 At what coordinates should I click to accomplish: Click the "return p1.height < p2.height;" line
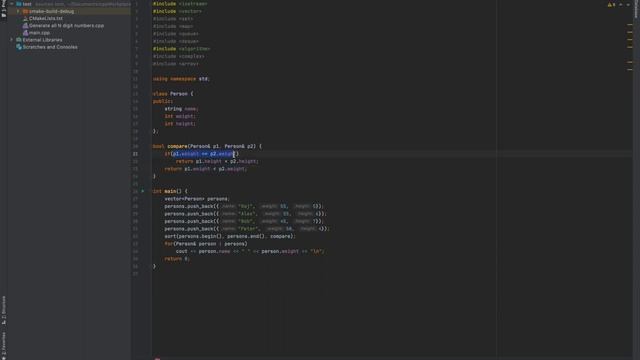[x=217, y=161]
